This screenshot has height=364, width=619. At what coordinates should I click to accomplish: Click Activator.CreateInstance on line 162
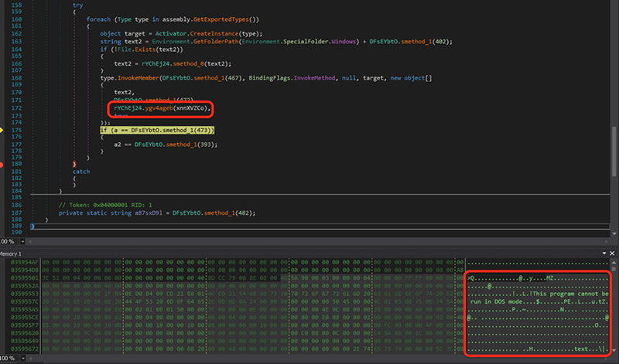point(197,33)
